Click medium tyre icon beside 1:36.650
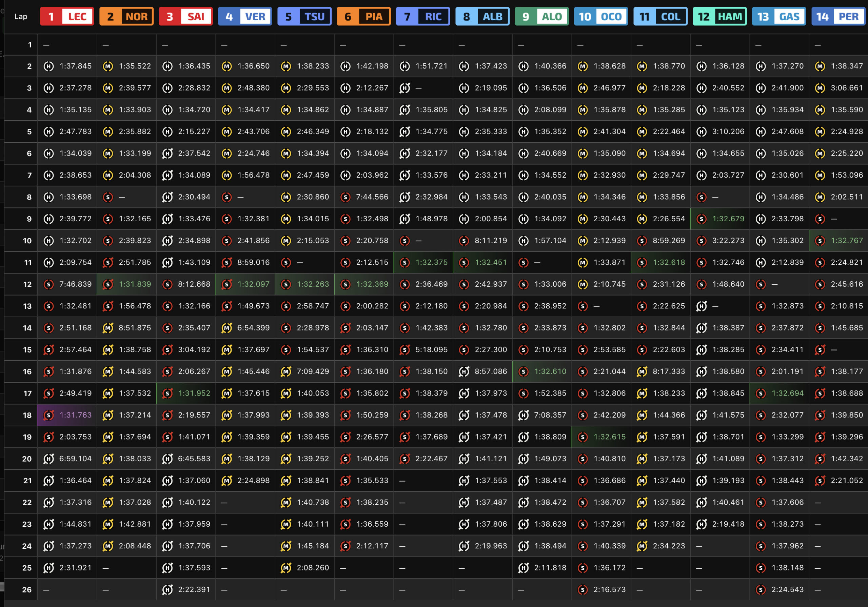 (227, 66)
